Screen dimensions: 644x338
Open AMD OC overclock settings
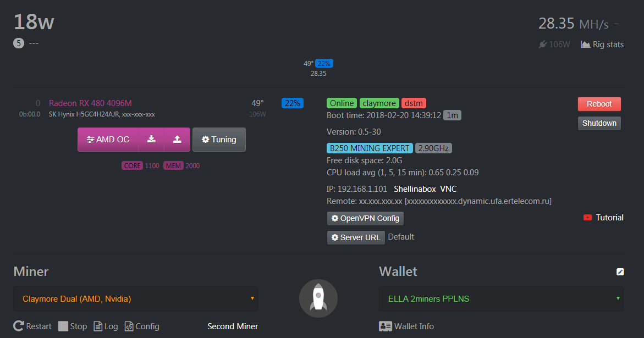pyautogui.click(x=108, y=140)
